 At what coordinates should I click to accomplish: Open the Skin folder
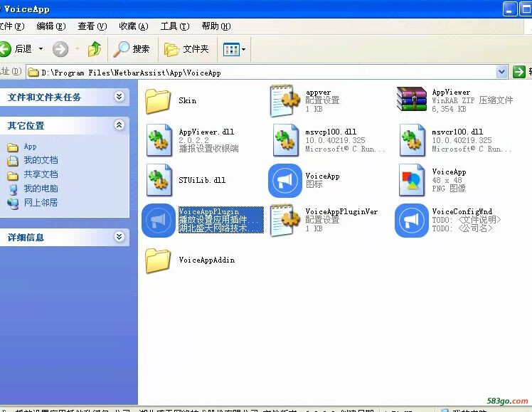158,102
